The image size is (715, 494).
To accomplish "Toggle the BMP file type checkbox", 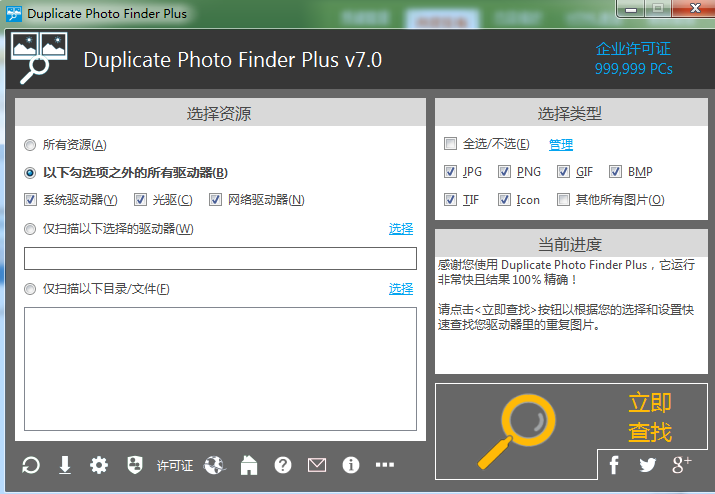I will pyautogui.click(x=615, y=172).
